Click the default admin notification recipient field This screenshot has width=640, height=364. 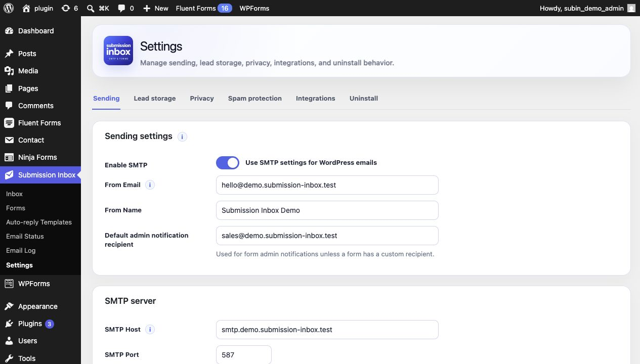tap(327, 236)
